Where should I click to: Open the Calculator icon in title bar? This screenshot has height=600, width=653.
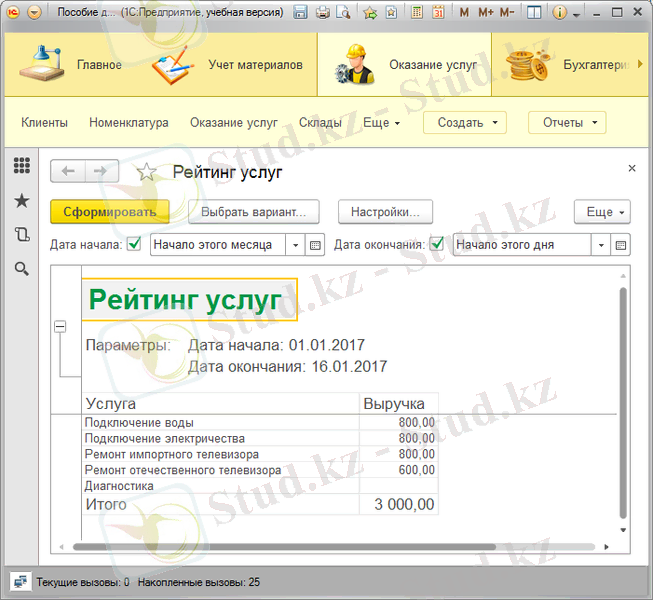pyautogui.click(x=416, y=12)
